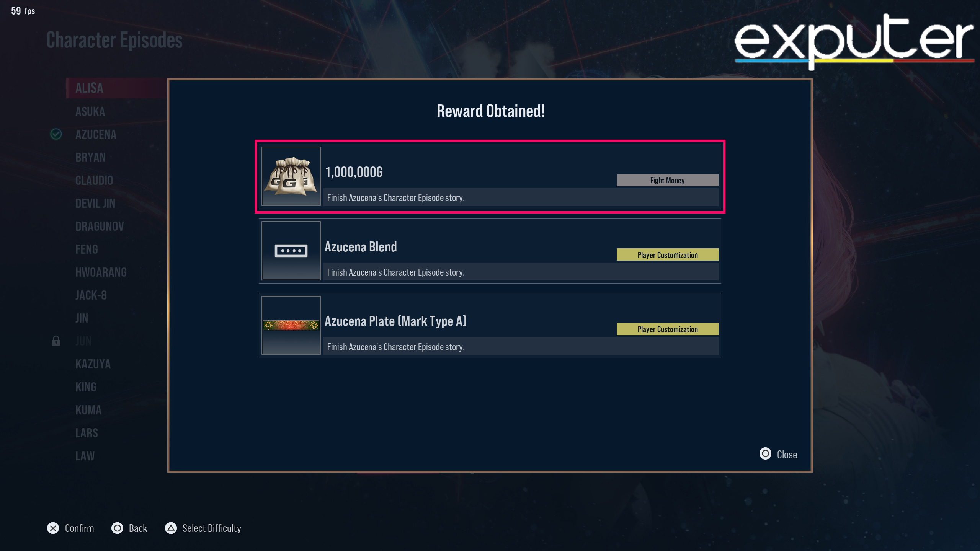Click the Select Difficulty option
This screenshot has width=980, height=551.
[211, 527]
